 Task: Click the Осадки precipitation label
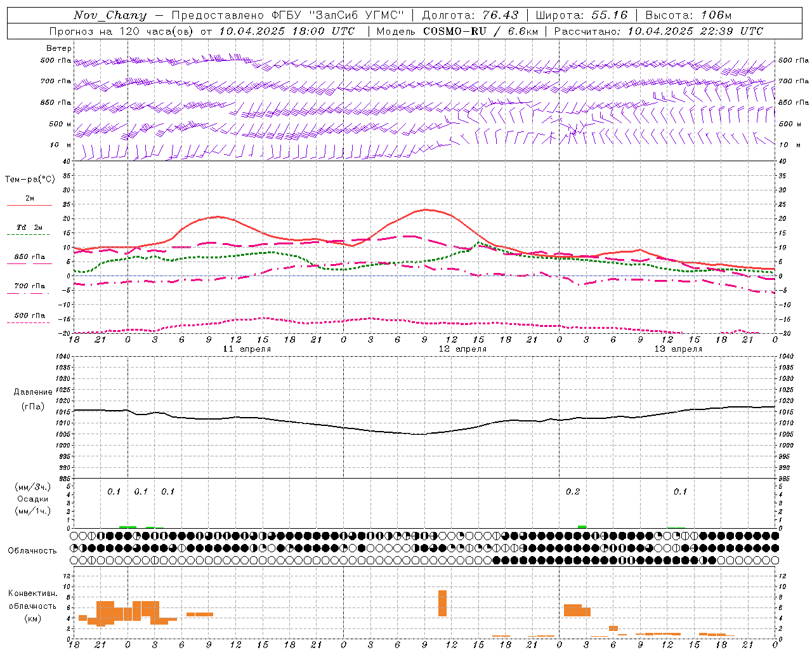click(x=33, y=499)
